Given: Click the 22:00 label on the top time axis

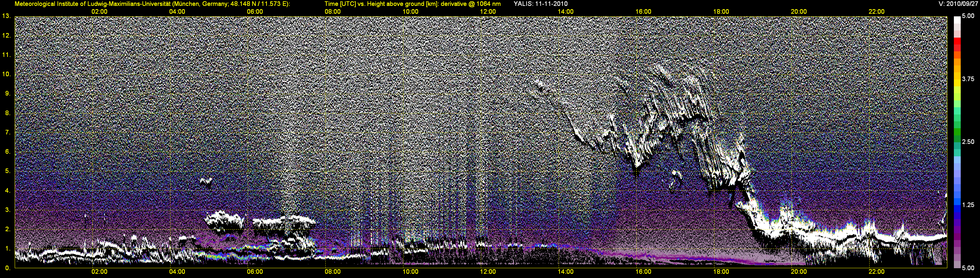Looking at the screenshot, I should [876, 11].
